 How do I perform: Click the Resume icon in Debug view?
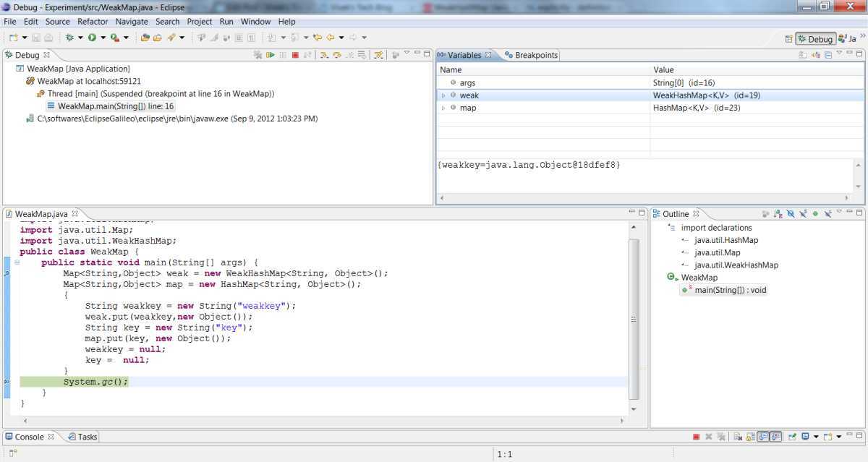coord(270,54)
